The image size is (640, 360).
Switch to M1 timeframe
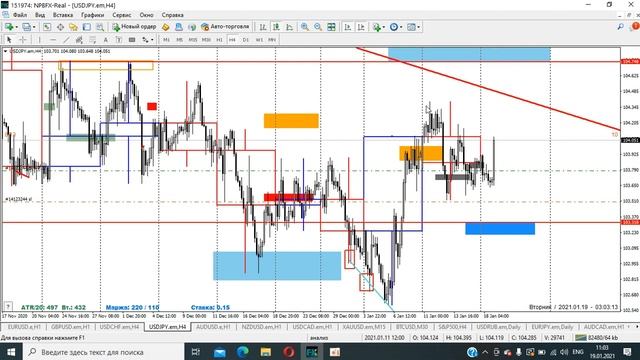pyautogui.click(x=167, y=40)
